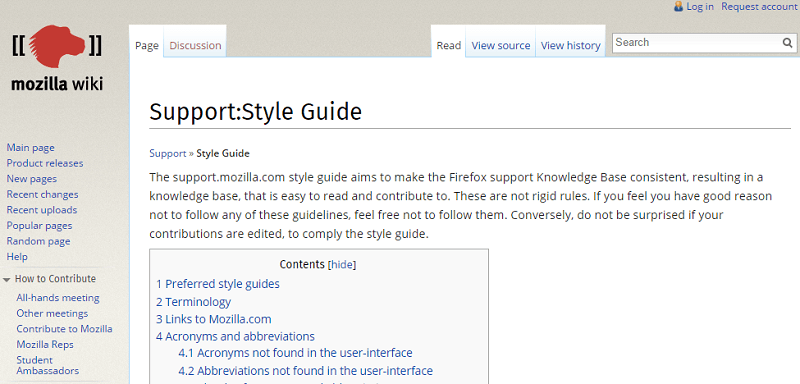Image resolution: width=800 pixels, height=384 pixels.
Task: Open New pages link
Action: [x=32, y=179]
